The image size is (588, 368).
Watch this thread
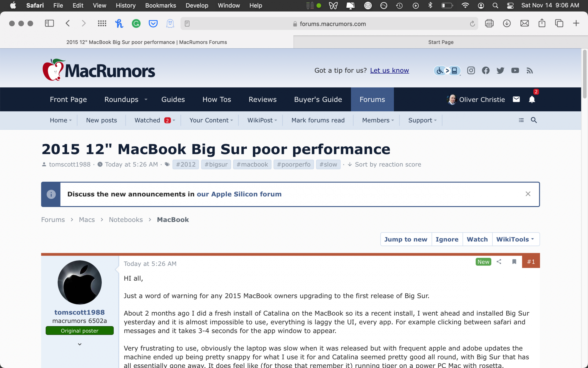[477, 239]
